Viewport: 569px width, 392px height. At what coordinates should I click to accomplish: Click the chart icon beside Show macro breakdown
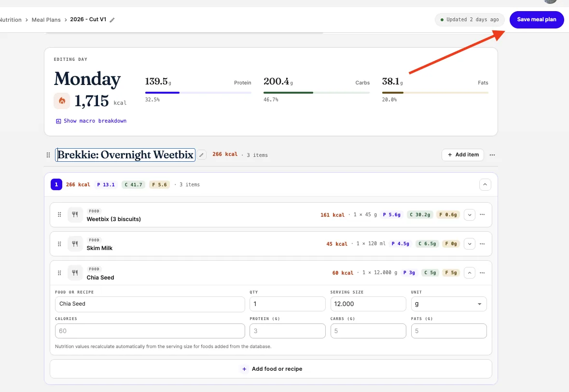click(x=58, y=121)
